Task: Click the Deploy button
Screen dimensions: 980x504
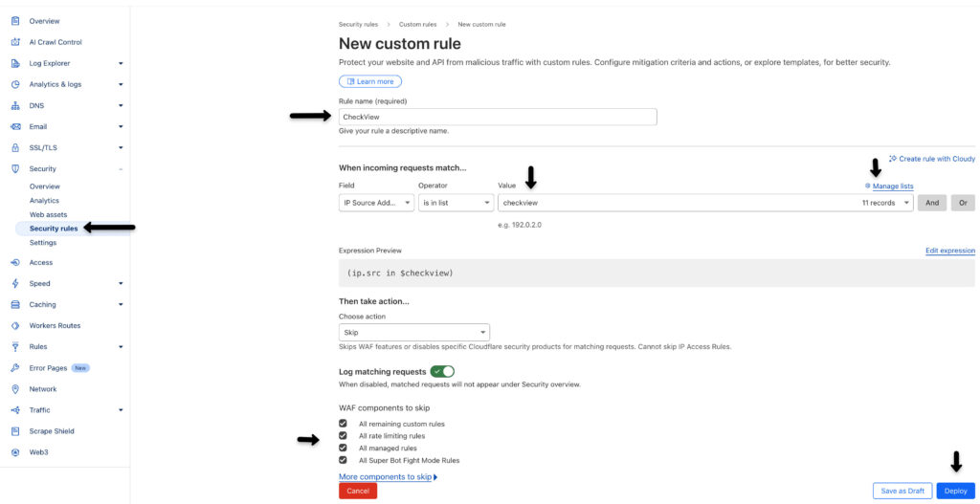Action: [x=955, y=491]
